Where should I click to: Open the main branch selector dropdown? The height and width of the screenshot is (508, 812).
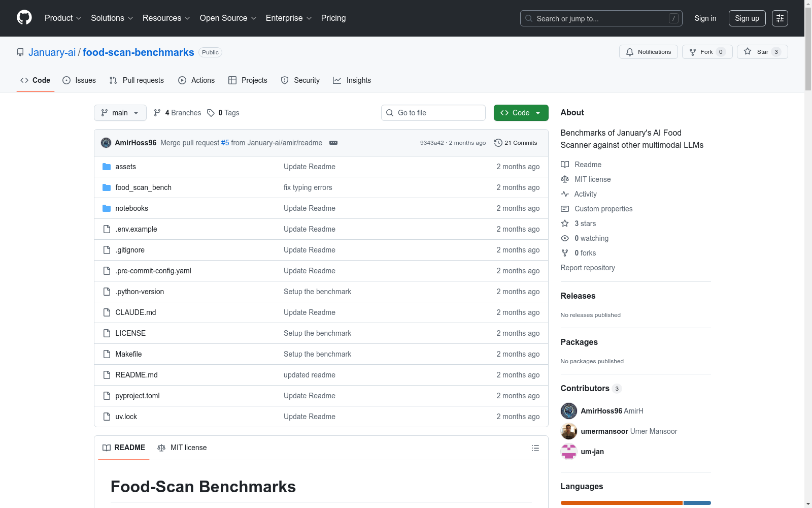[x=120, y=113]
